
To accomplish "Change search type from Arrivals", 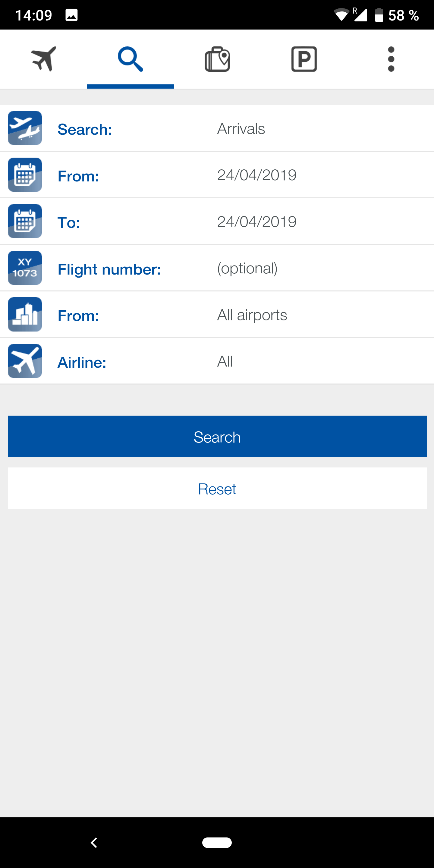I will tap(241, 129).
